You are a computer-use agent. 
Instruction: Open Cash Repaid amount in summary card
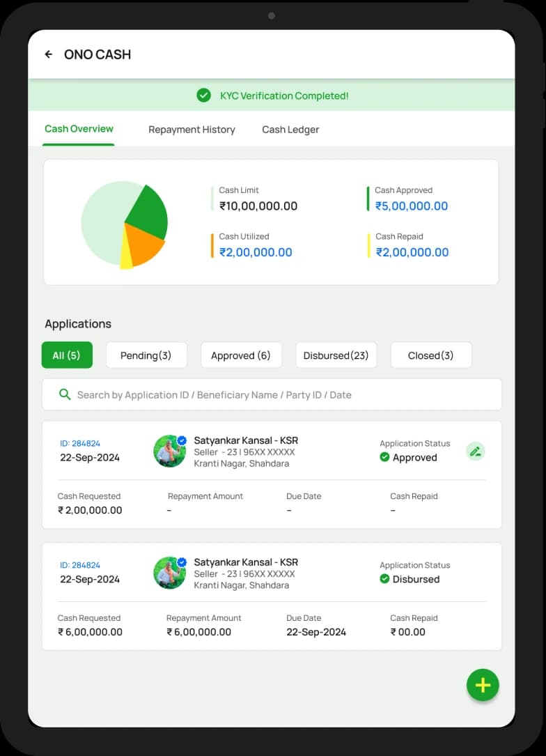pos(412,252)
